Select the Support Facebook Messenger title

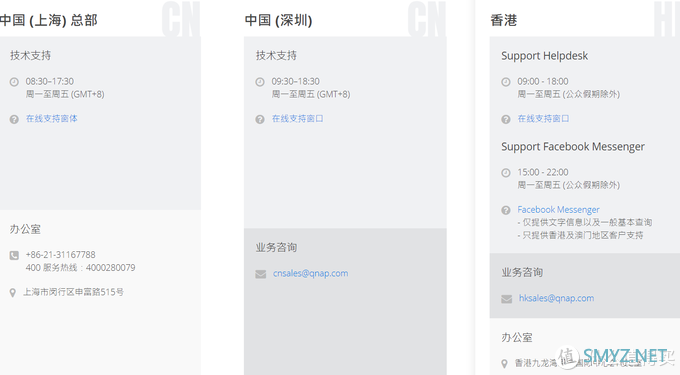point(573,147)
